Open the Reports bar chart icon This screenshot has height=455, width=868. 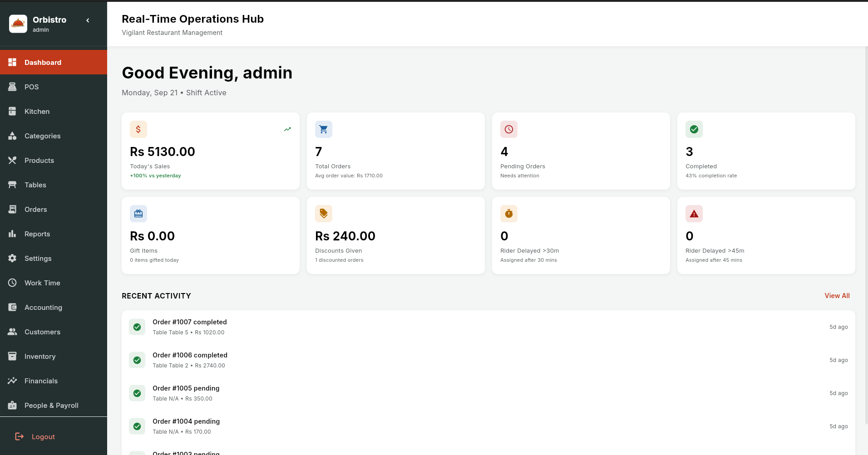tap(12, 234)
